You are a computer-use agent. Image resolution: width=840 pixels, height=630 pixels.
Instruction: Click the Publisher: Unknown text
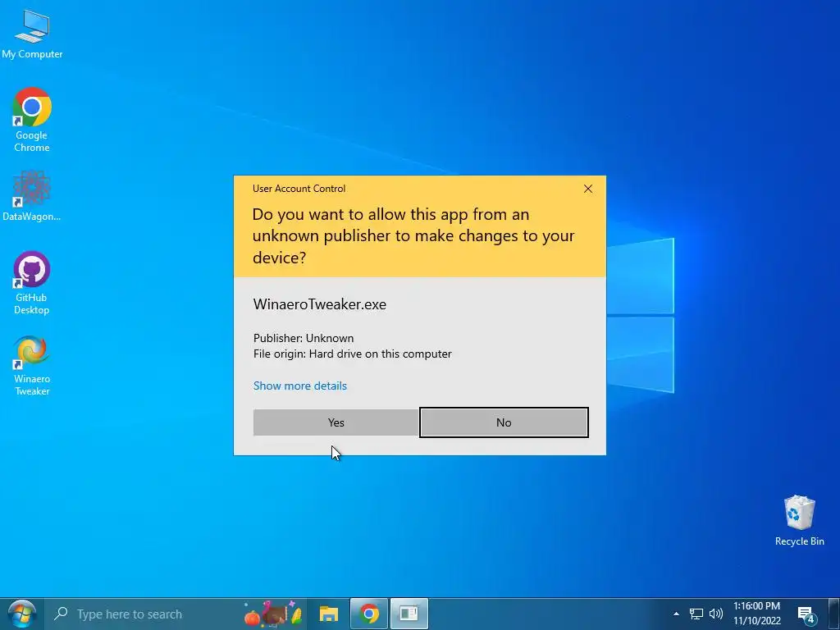[x=304, y=338]
